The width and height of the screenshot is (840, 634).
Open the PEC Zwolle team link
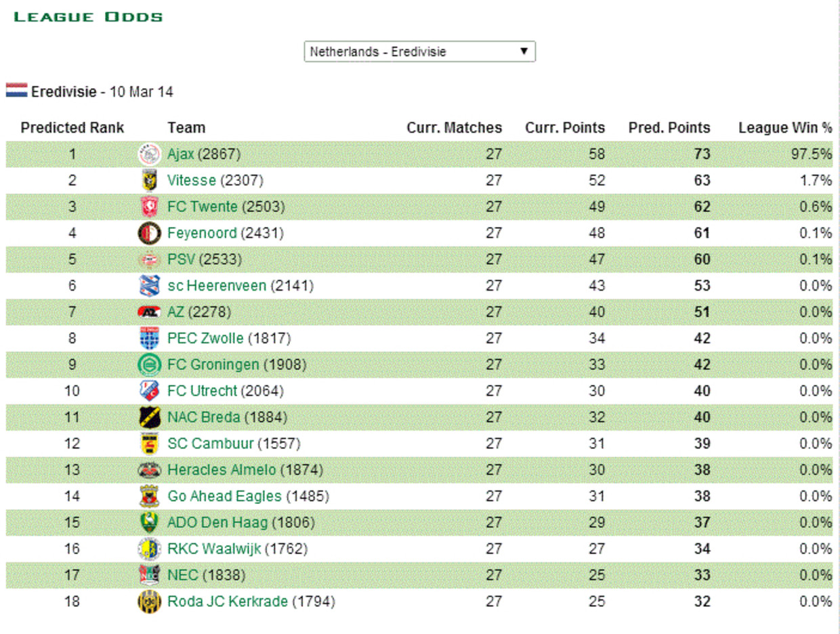point(205,339)
